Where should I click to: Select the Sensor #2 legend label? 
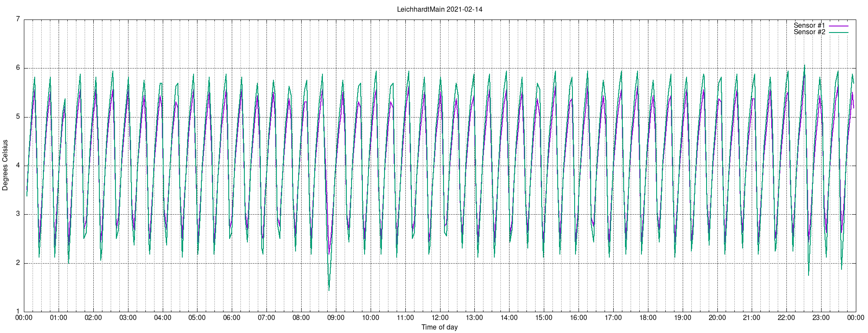click(x=809, y=32)
